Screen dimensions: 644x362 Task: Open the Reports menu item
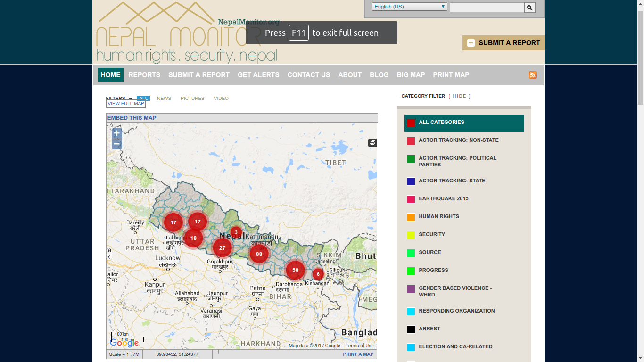[x=144, y=75]
